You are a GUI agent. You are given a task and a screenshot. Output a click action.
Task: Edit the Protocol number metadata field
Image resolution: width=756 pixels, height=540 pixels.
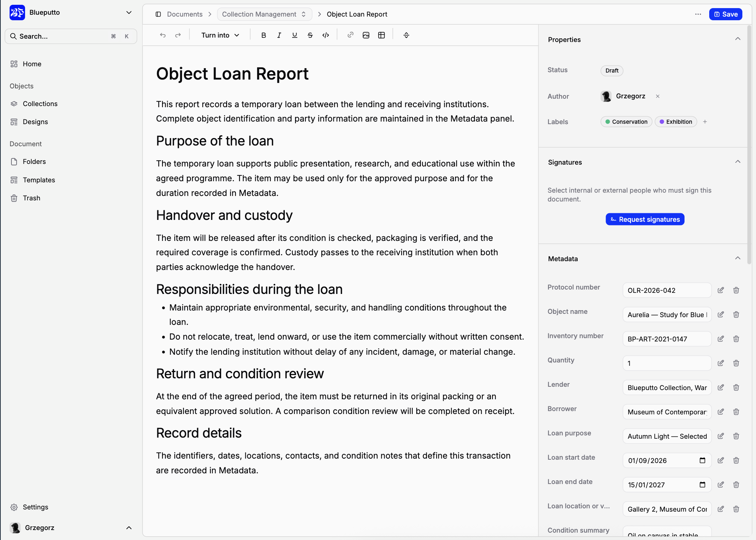(x=721, y=290)
